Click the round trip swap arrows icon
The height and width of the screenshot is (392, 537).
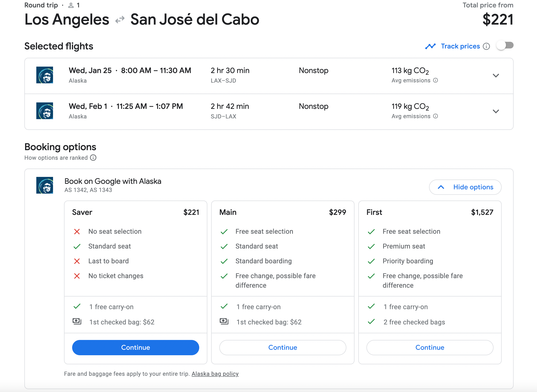pos(120,20)
